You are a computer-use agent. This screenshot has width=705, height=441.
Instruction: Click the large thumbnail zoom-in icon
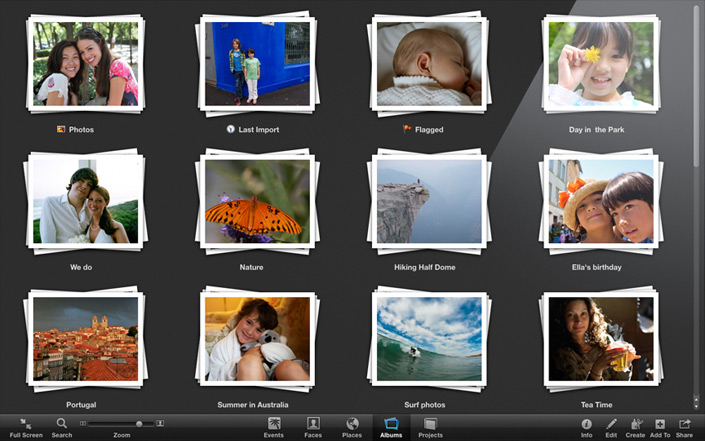160,423
